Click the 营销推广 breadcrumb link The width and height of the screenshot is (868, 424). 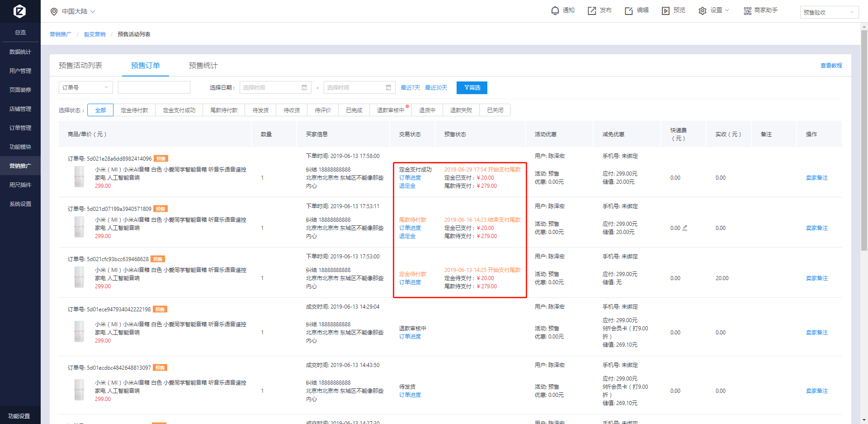point(61,34)
